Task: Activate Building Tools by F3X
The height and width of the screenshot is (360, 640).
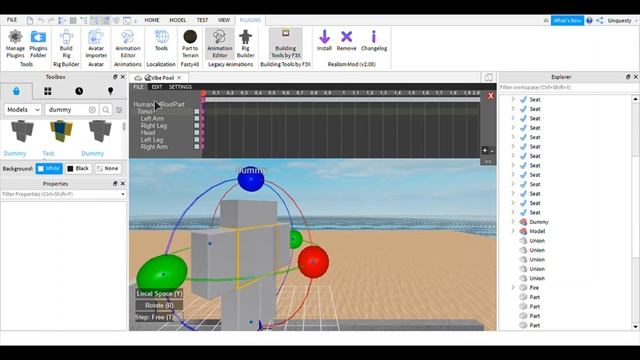Action: coord(286,44)
